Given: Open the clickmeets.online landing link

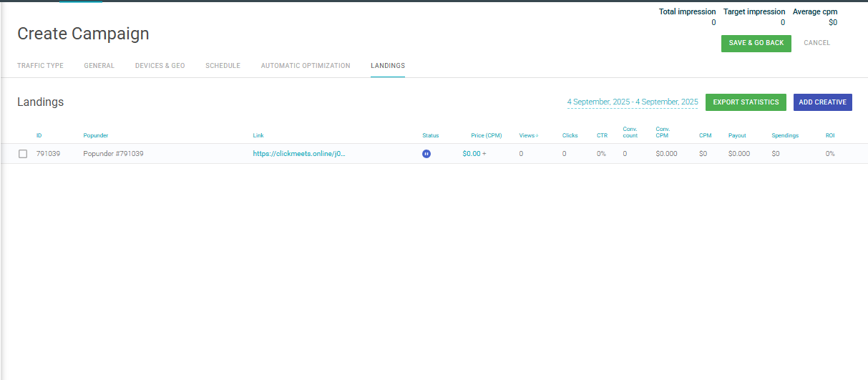Looking at the screenshot, I should pos(298,154).
